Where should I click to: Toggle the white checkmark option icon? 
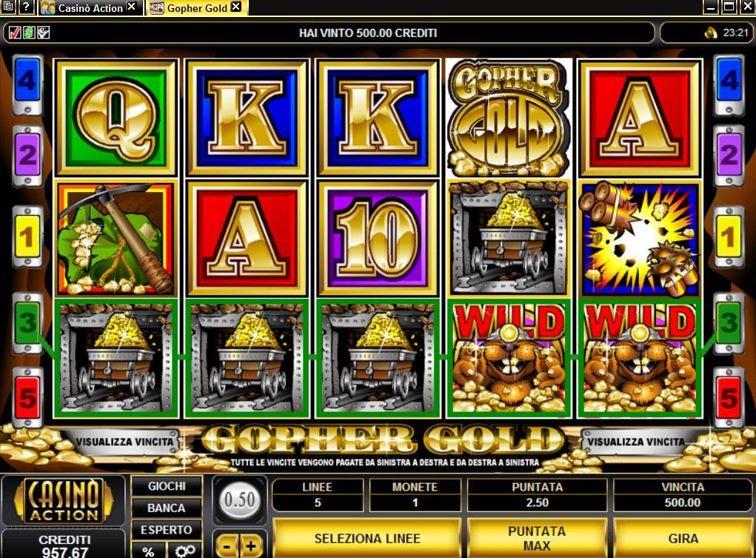tap(44, 33)
